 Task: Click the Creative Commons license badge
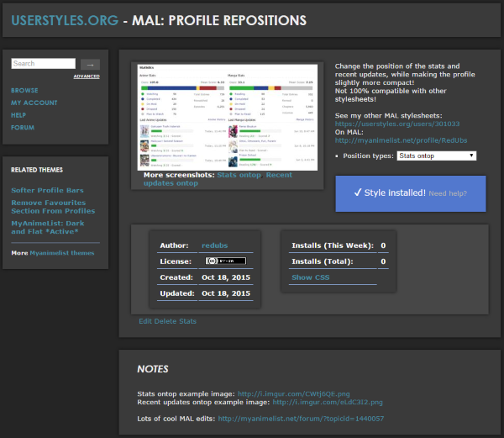click(x=226, y=261)
